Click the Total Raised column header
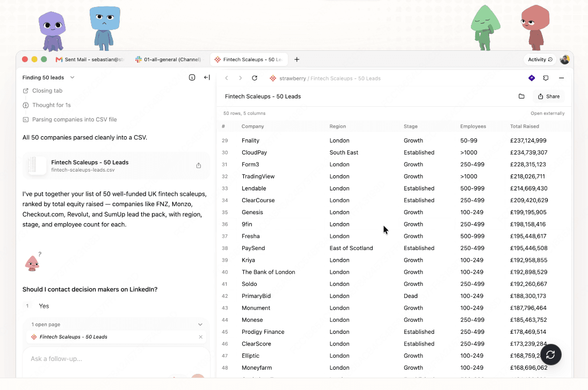 tap(524, 126)
